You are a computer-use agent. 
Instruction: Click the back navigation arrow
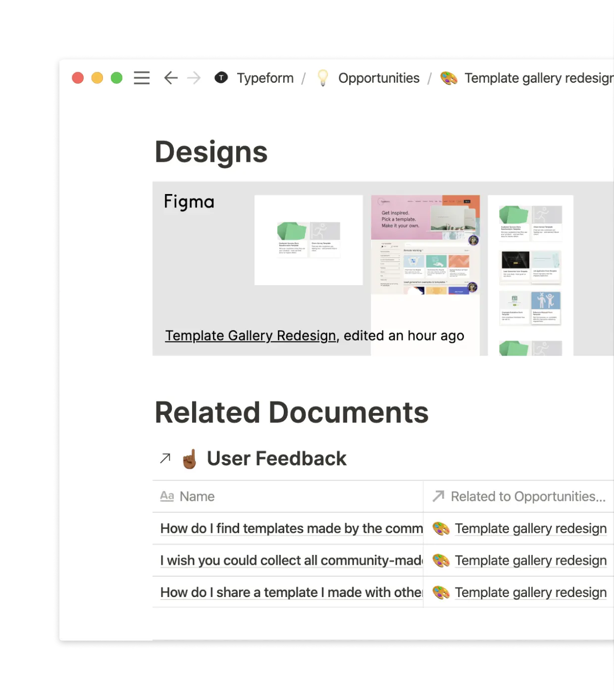click(170, 78)
